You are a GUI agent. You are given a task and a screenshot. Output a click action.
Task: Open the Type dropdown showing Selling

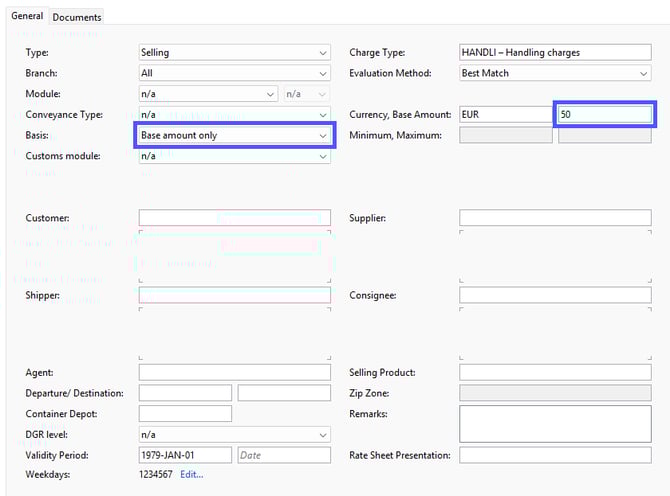point(234,52)
